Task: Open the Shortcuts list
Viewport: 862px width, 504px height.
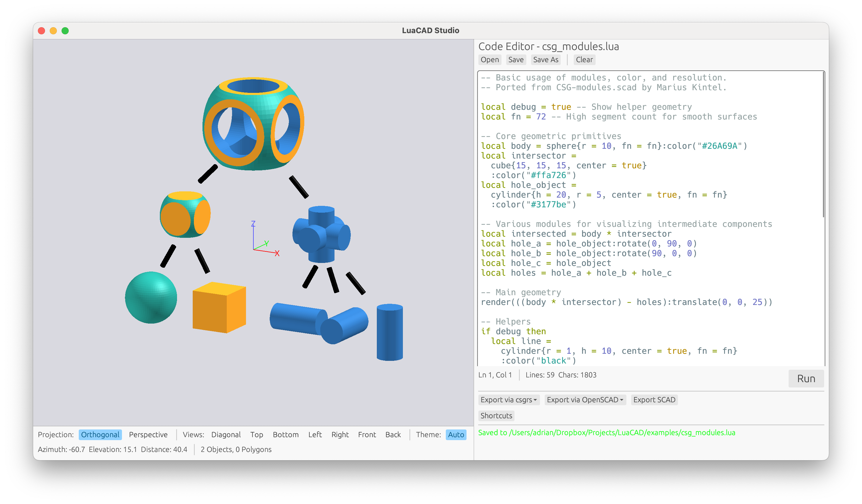Action: click(x=496, y=416)
